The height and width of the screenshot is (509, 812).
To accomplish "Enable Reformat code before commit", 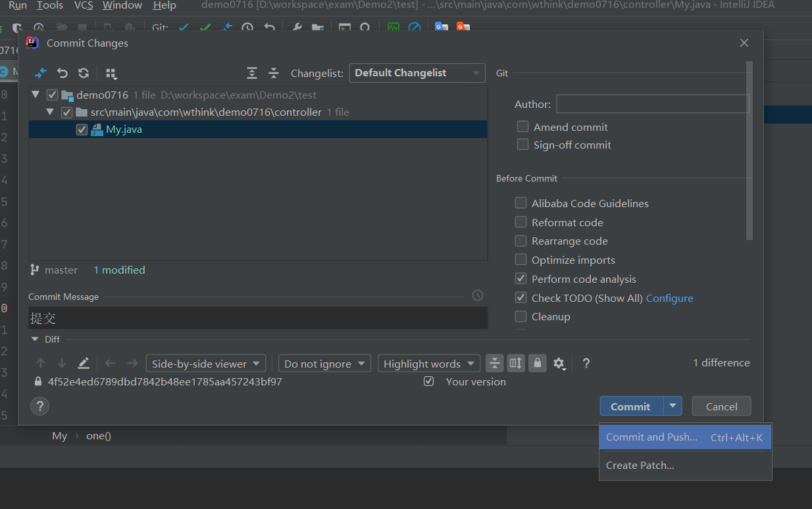I will [x=520, y=222].
